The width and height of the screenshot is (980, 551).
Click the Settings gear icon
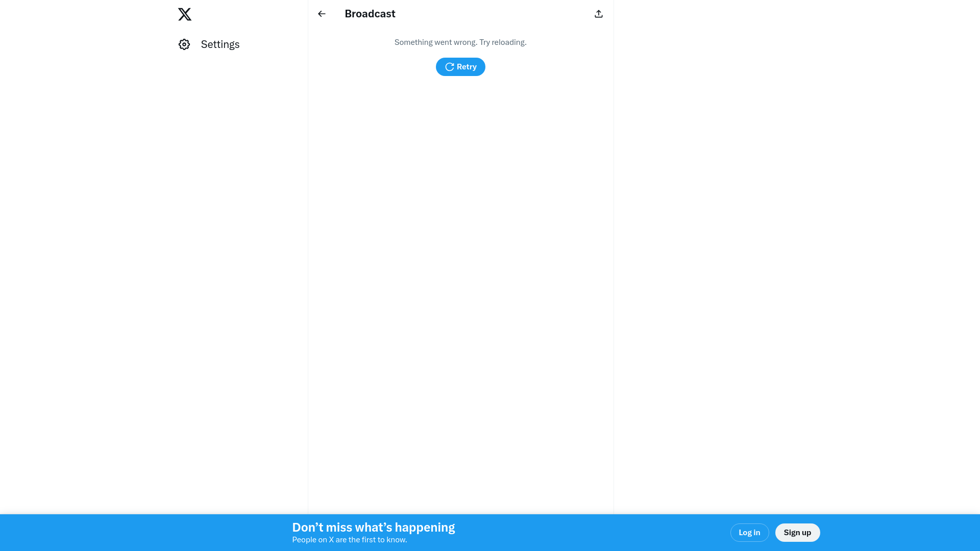[x=184, y=44]
